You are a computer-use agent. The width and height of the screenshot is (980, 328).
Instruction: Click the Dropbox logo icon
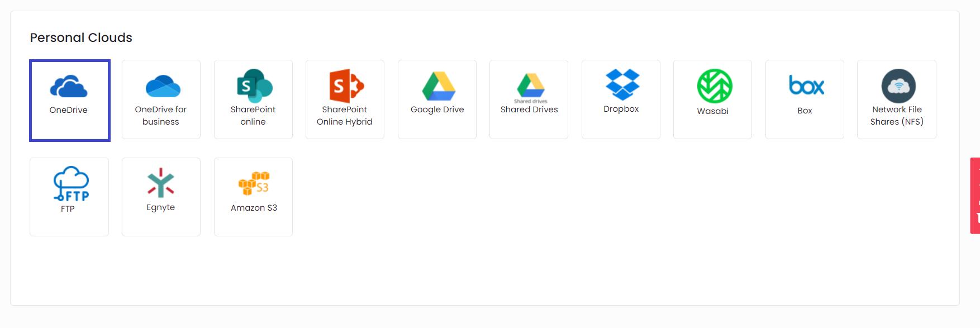[x=622, y=84]
